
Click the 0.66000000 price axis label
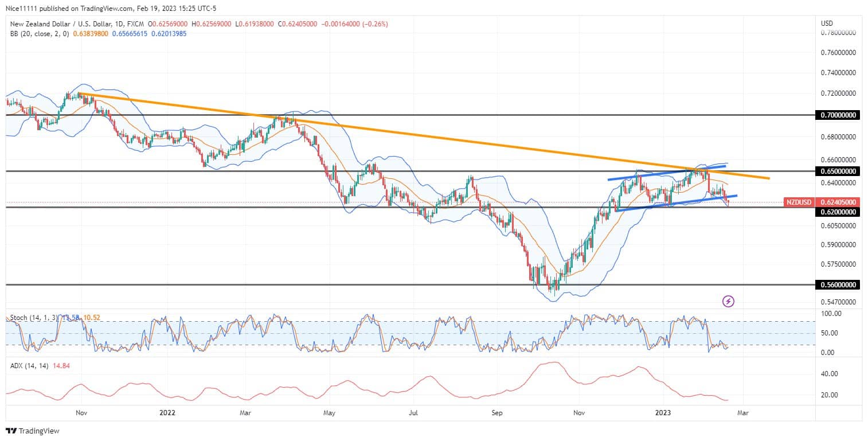[x=838, y=160]
